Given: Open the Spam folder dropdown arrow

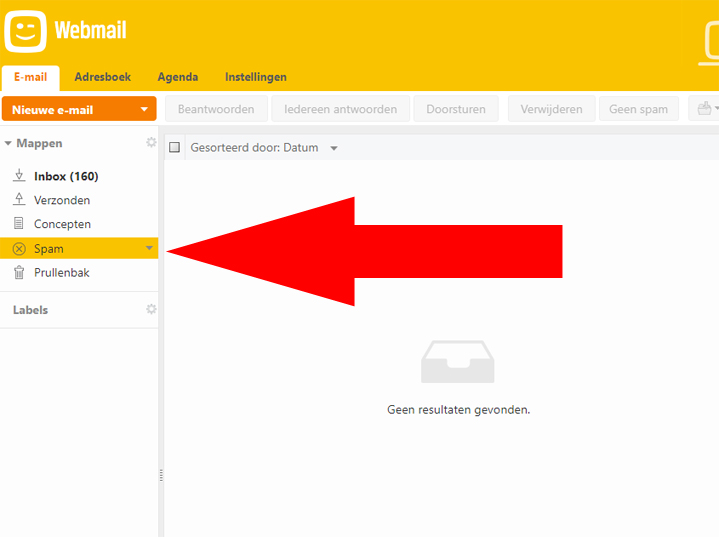Looking at the screenshot, I should [x=149, y=248].
